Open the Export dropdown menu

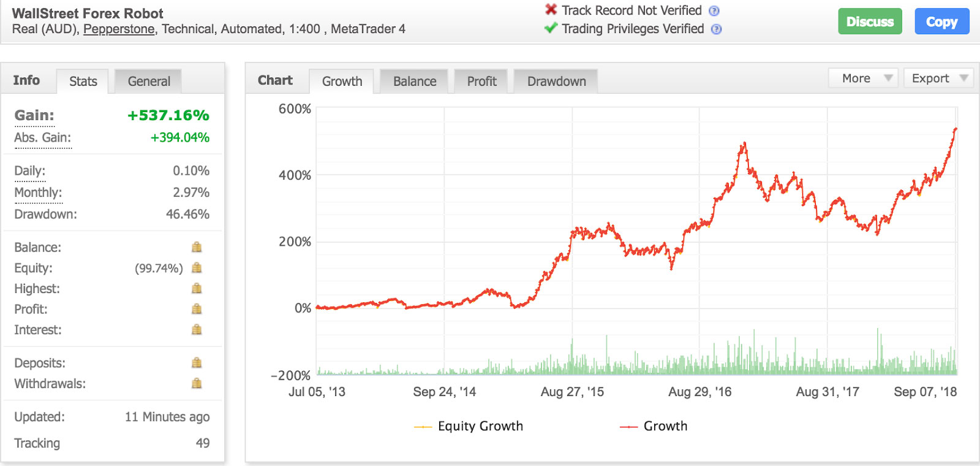point(939,78)
